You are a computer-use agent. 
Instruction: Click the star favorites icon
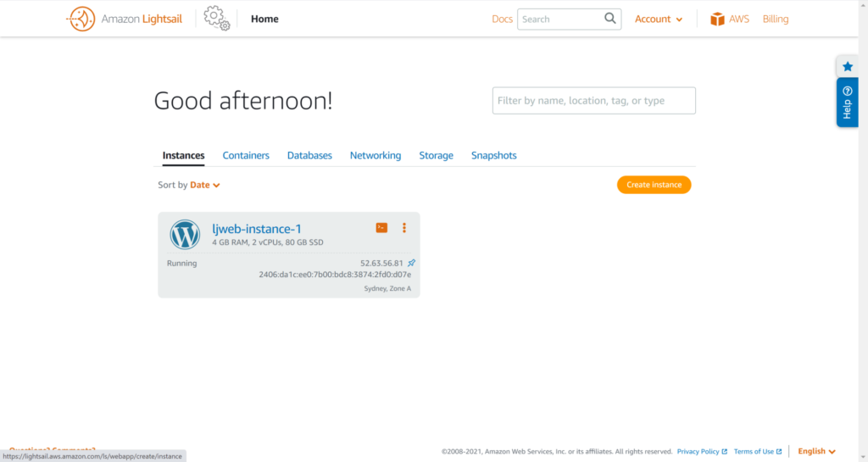coord(848,66)
